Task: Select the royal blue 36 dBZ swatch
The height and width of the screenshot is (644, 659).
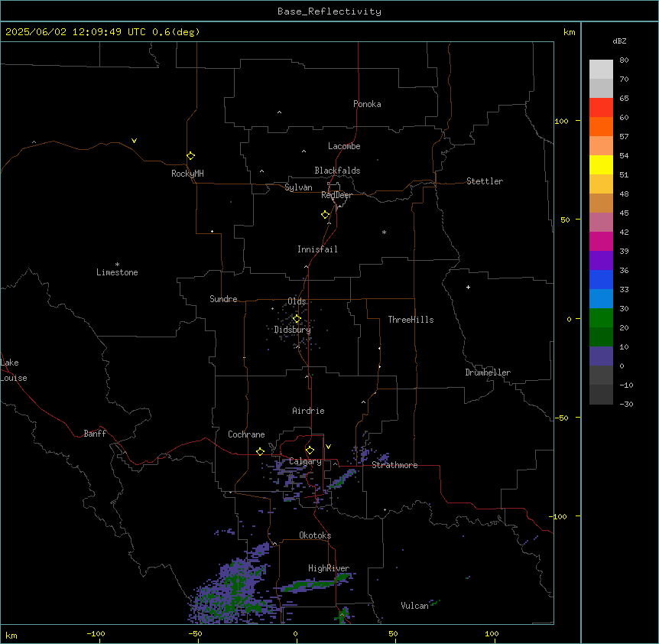Action: [x=601, y=279]
